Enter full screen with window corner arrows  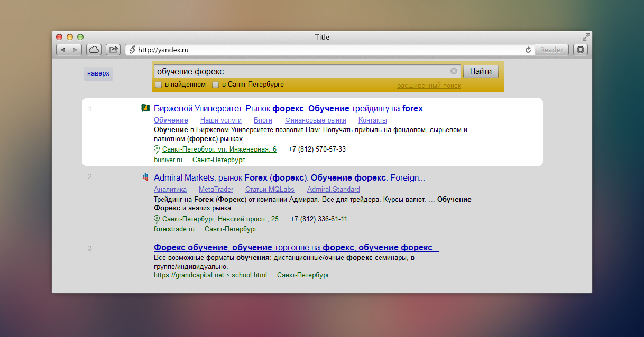pos(586,37)
